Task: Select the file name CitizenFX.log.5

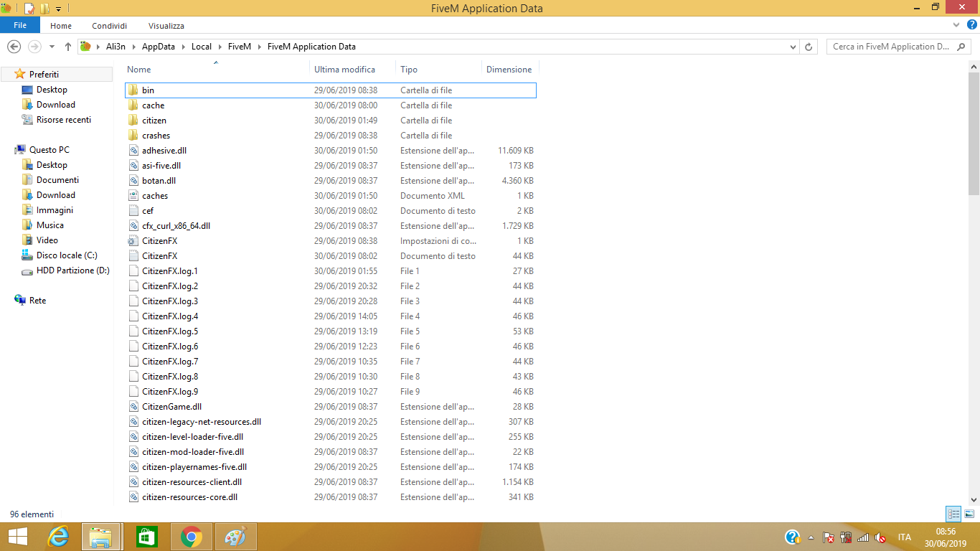Action: [x=170, y=331]
